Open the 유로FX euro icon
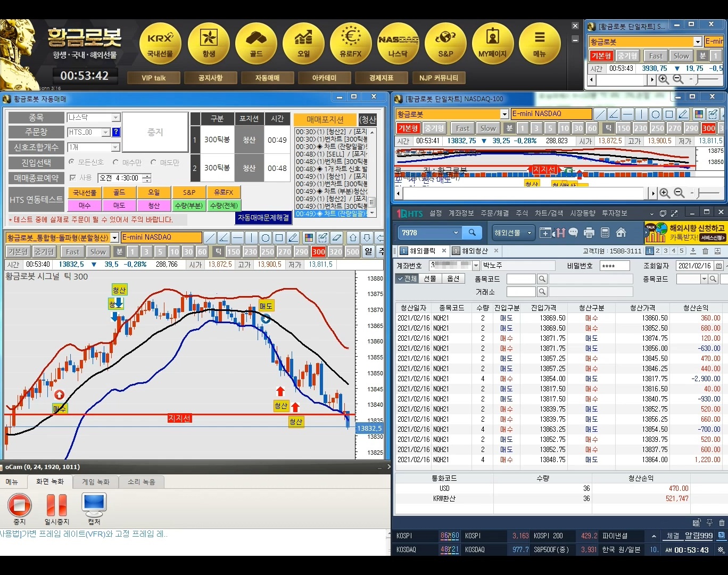 tap(351, 44)
